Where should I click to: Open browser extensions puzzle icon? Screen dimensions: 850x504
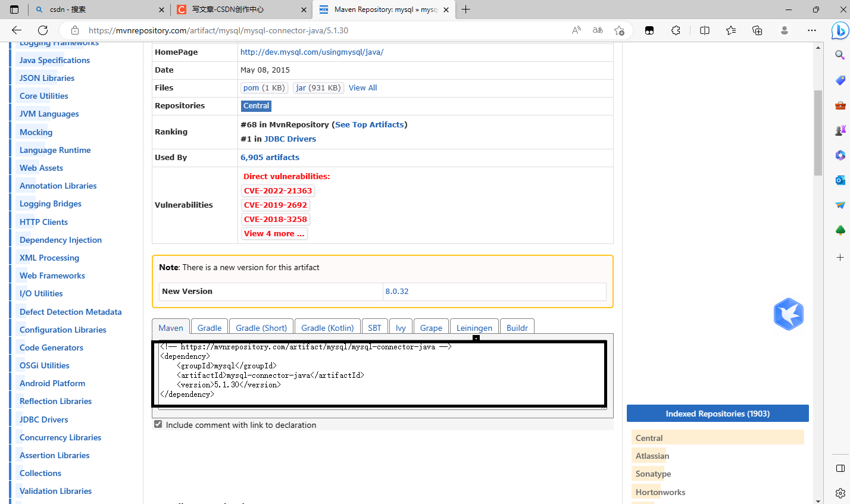(676, 30)
